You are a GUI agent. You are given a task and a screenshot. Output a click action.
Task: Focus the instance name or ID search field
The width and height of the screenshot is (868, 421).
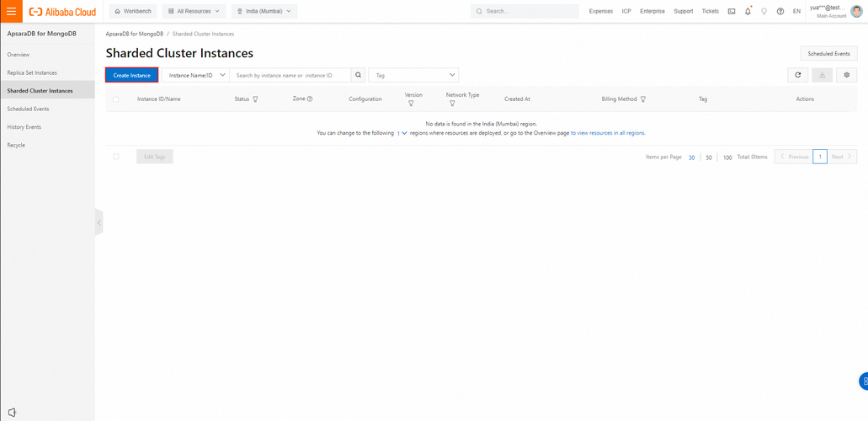point(290,75)
